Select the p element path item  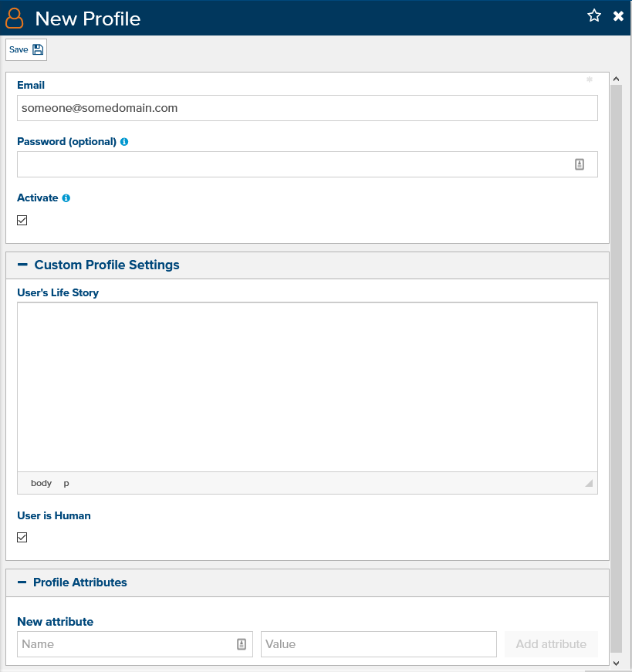tap(66, 484)
